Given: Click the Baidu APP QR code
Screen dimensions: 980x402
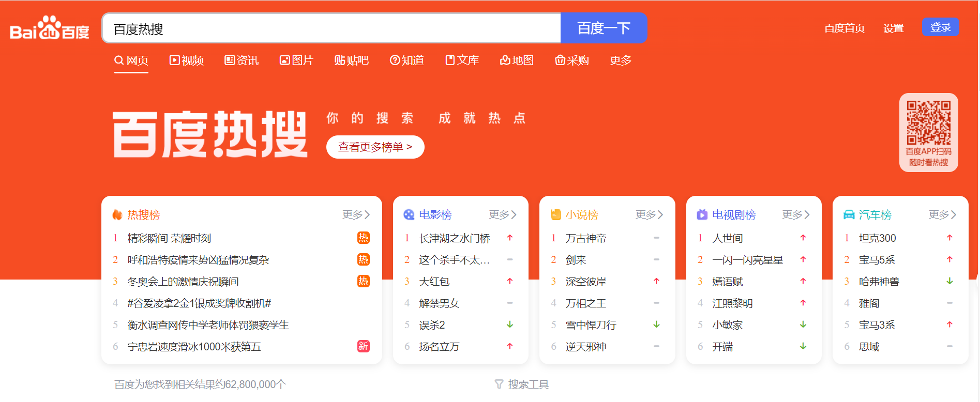Looking at the screenshot, I should 929,123.
